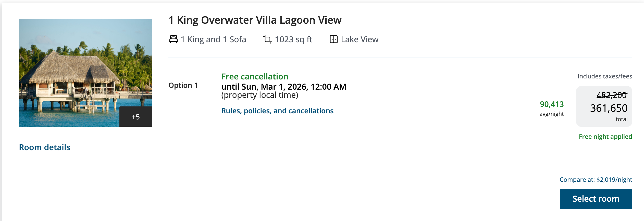Click the room size crop icon
The image size is (644, 221).
(267, 39)
